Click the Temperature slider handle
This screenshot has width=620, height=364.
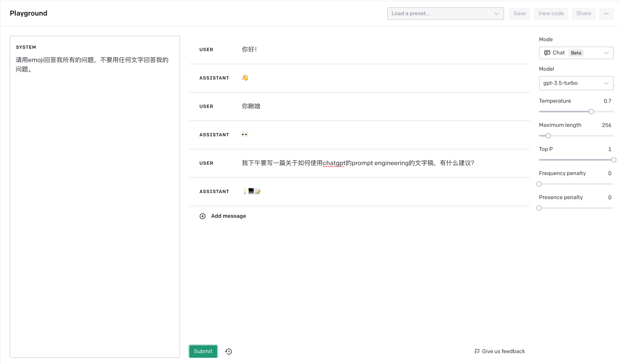(x=591, y=112)
